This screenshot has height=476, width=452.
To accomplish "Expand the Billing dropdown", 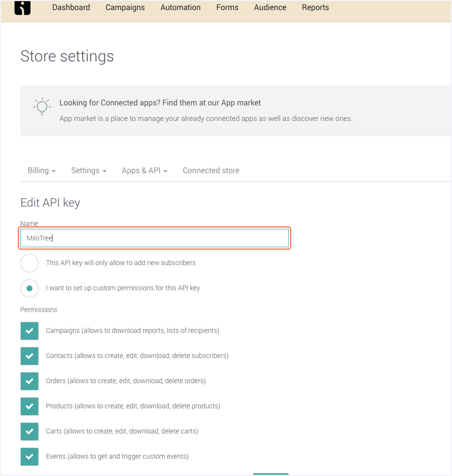I will coord(41,170).
